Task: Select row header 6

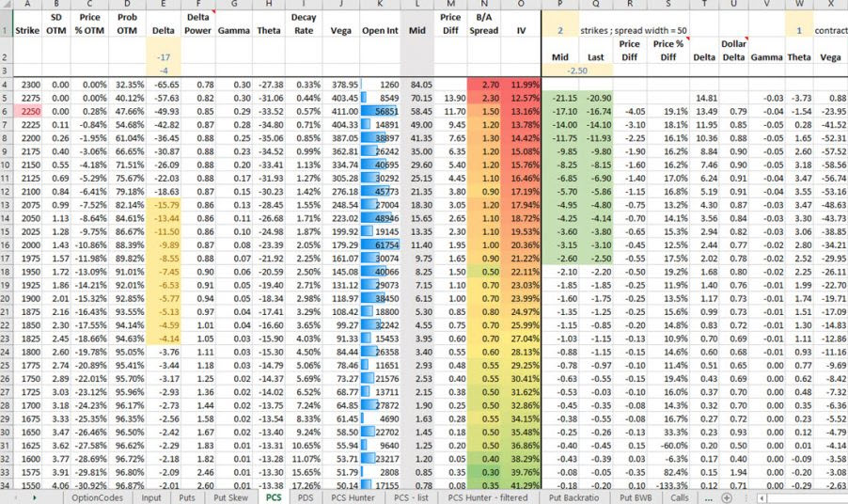Action: point(6,111)
